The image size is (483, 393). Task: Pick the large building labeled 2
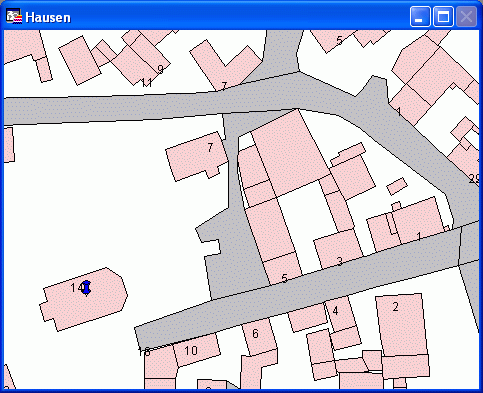(x=402, y=325)
